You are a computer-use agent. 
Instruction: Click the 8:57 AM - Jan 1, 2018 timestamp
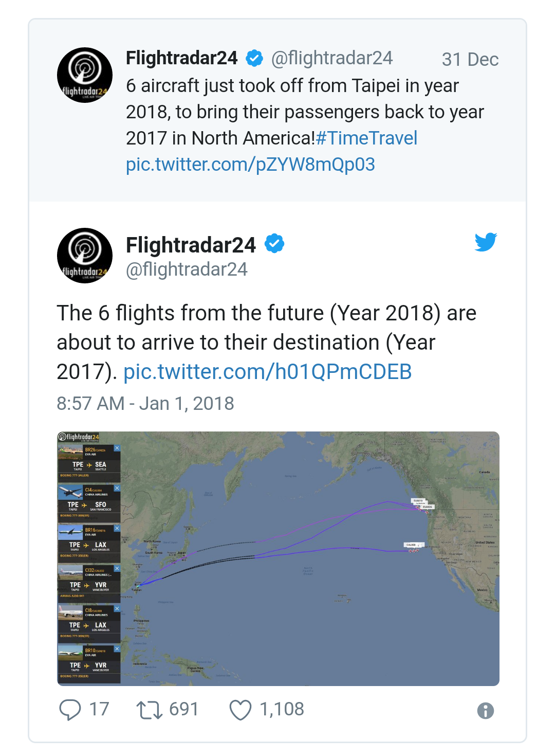[x=145, y=404]
